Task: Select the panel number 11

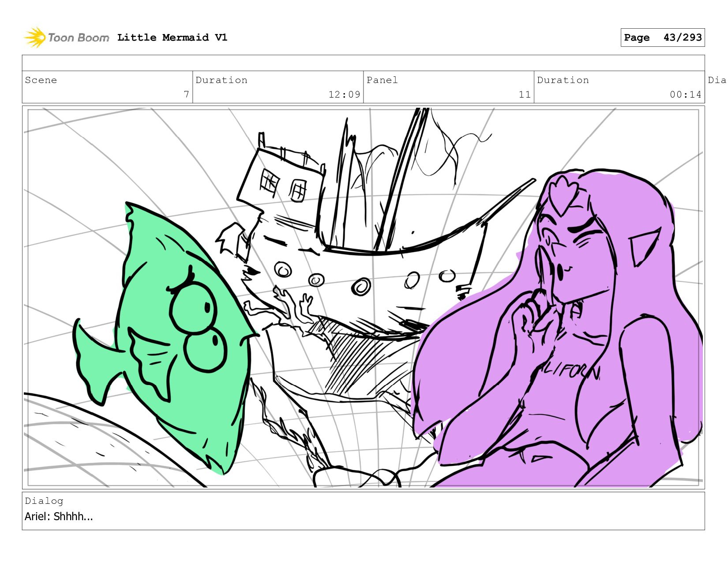Action: [x=525, y=94]
